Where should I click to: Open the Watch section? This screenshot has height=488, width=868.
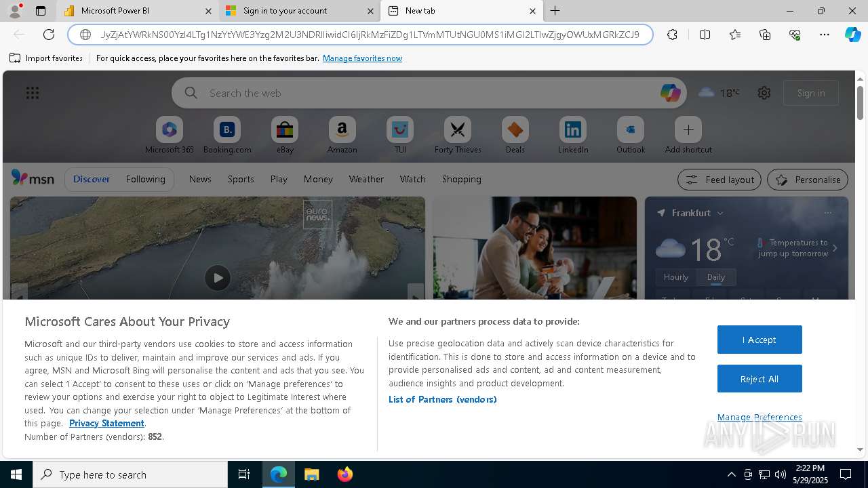coord(412,179)
